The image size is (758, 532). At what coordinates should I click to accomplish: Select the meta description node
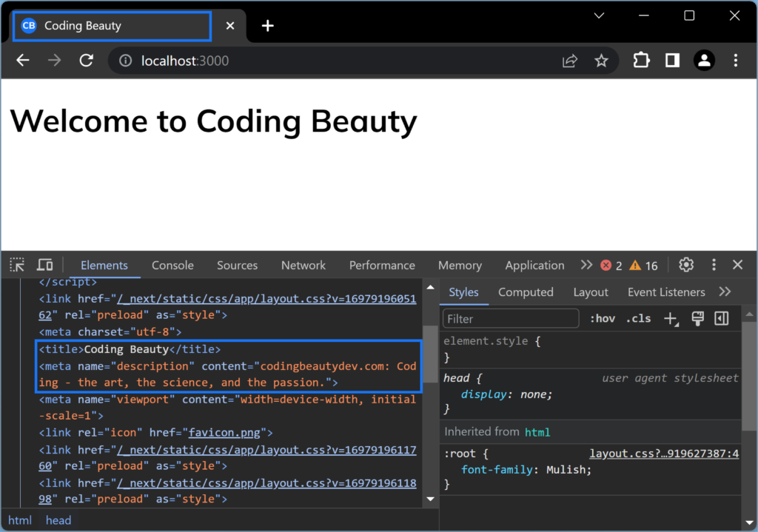tap(227, 374)
